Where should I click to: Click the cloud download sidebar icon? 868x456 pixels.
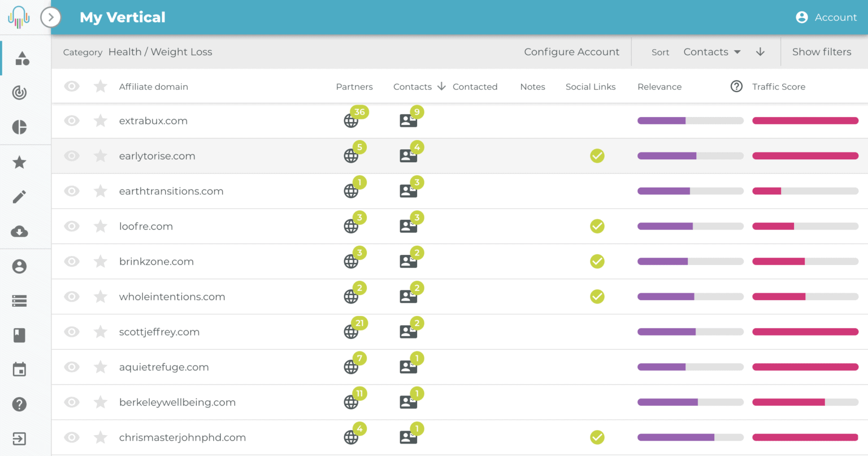19,232
